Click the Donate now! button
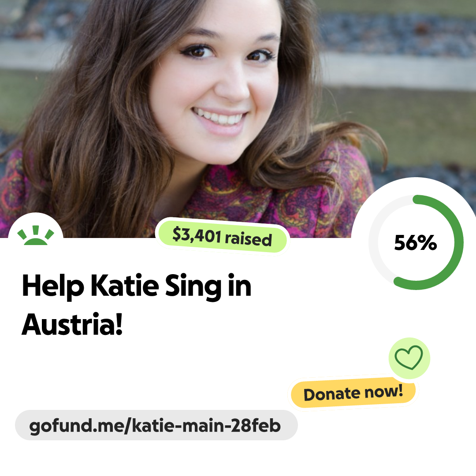 point(353,393)
